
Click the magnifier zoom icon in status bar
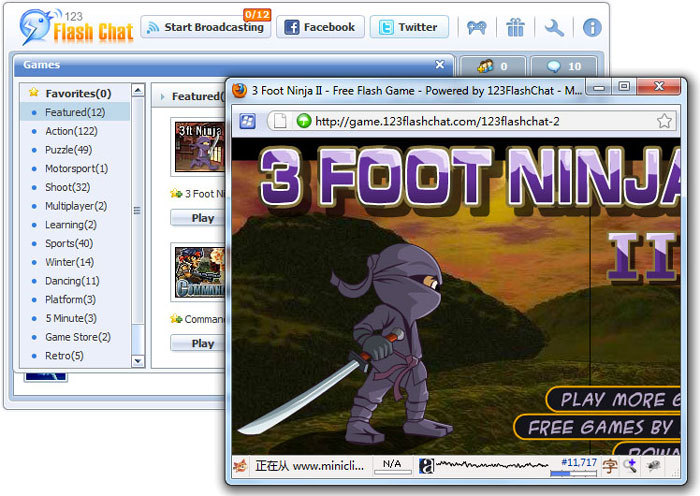tap(630, 466)
